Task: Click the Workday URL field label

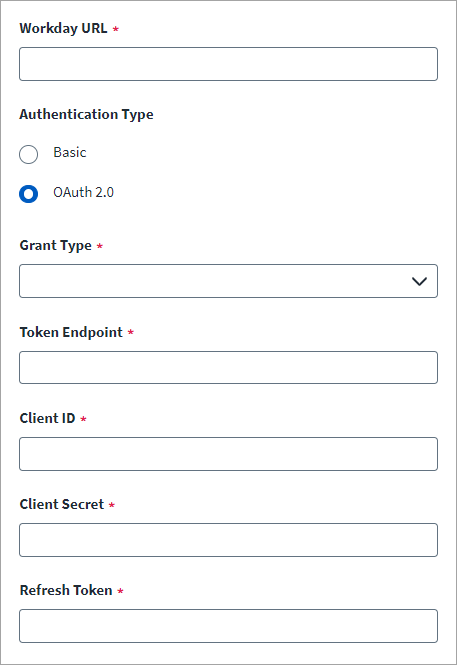Action: pos(63,28)
